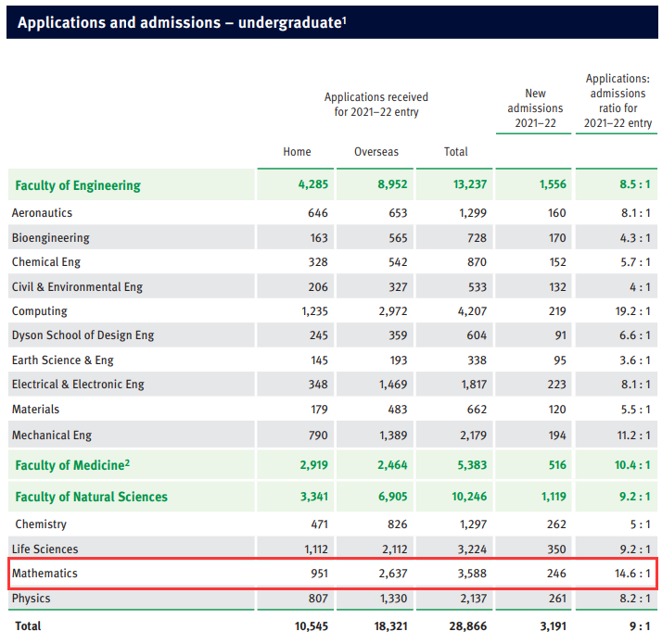Click Life Sciences total value 3,224
This screenshot has width=662, height=644.
(x=472, y=549)
